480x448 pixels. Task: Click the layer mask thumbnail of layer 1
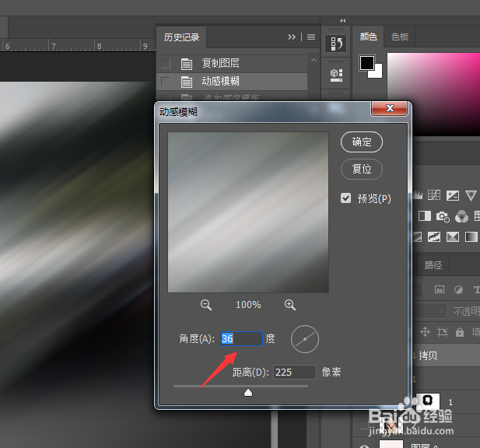pyautogui.click(x=428, y=401)
